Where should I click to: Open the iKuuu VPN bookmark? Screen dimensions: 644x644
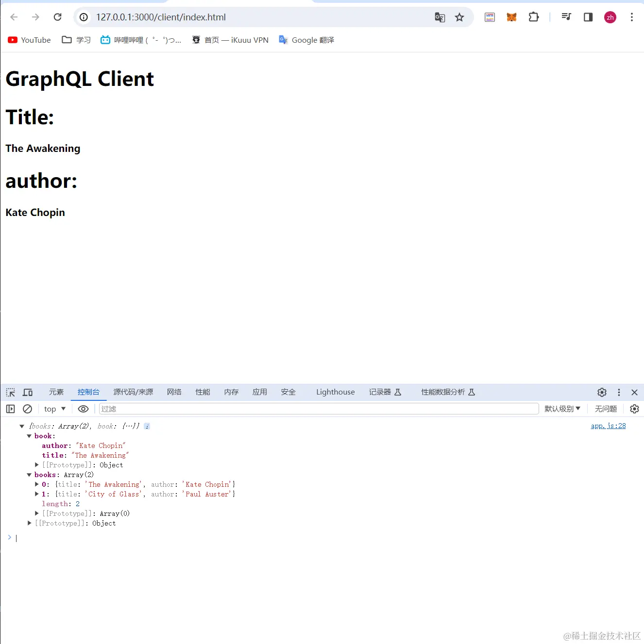tap(230, 40)
